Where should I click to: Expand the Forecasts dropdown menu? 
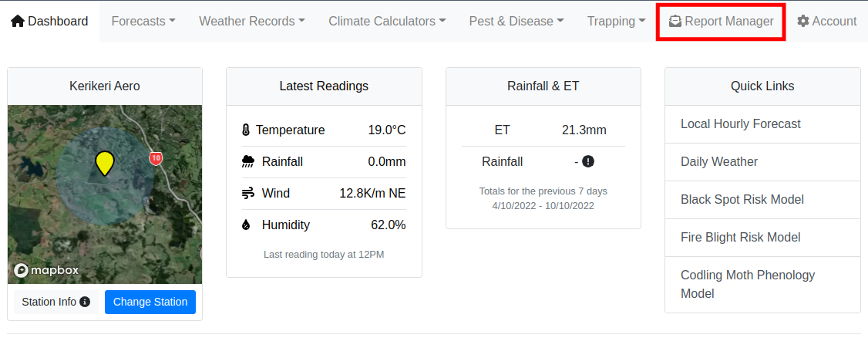143,21
